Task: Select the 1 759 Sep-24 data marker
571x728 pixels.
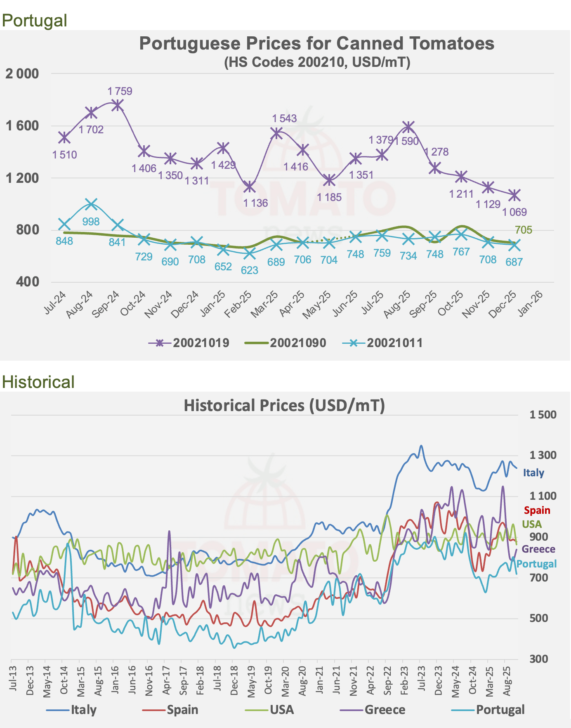Action: tap(117, 105)
